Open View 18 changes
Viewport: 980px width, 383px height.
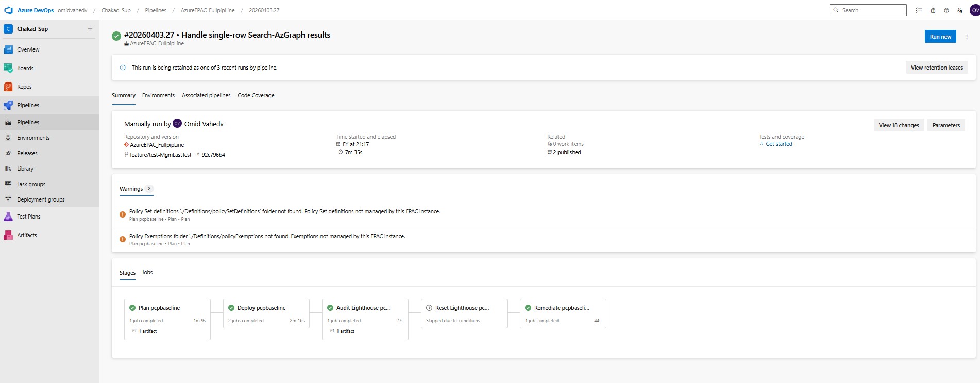(899, 125)
